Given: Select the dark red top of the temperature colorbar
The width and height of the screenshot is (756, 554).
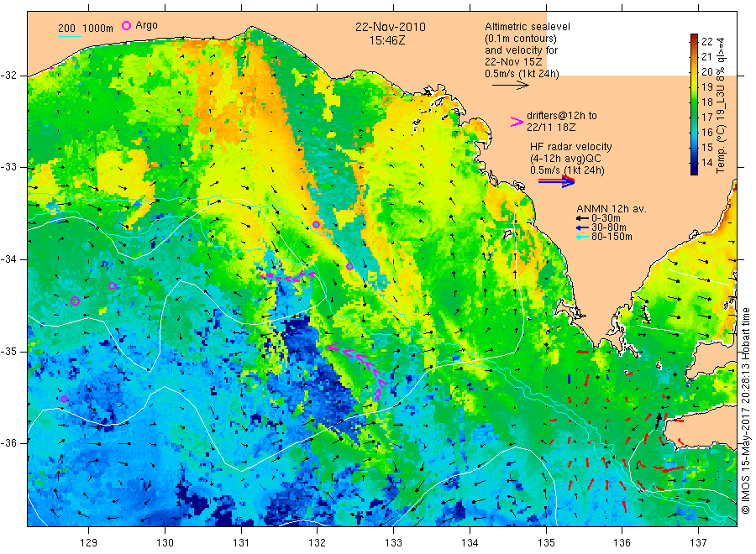Looking at the screenshot, I should (694, 38).
